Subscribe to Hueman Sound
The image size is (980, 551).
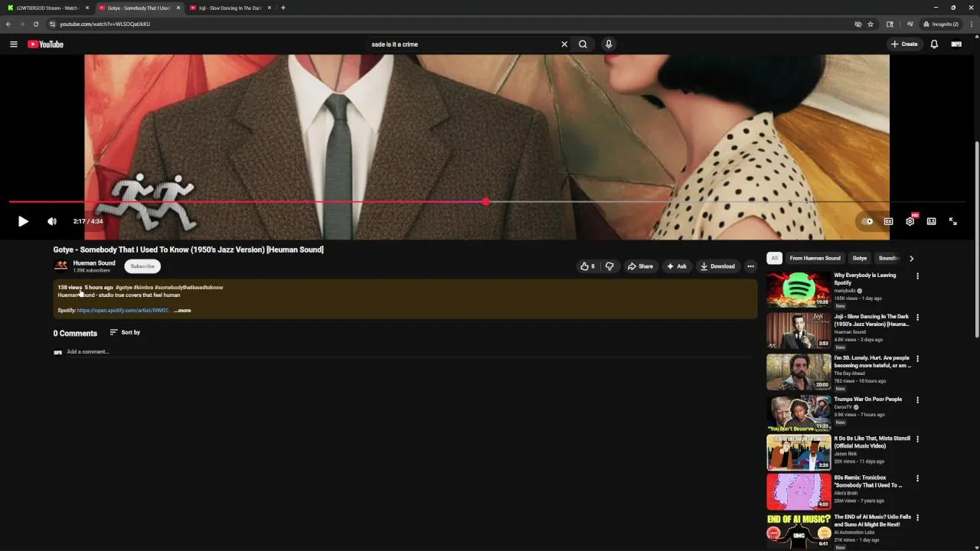tap(142, 266)
